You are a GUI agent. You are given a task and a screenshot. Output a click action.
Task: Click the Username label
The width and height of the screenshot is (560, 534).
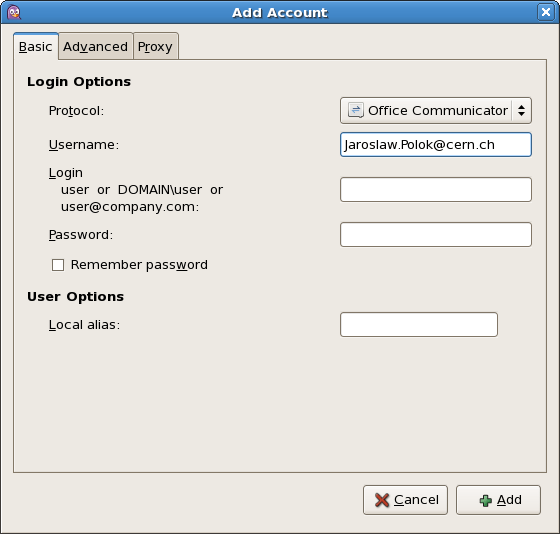tap(84, 145)
